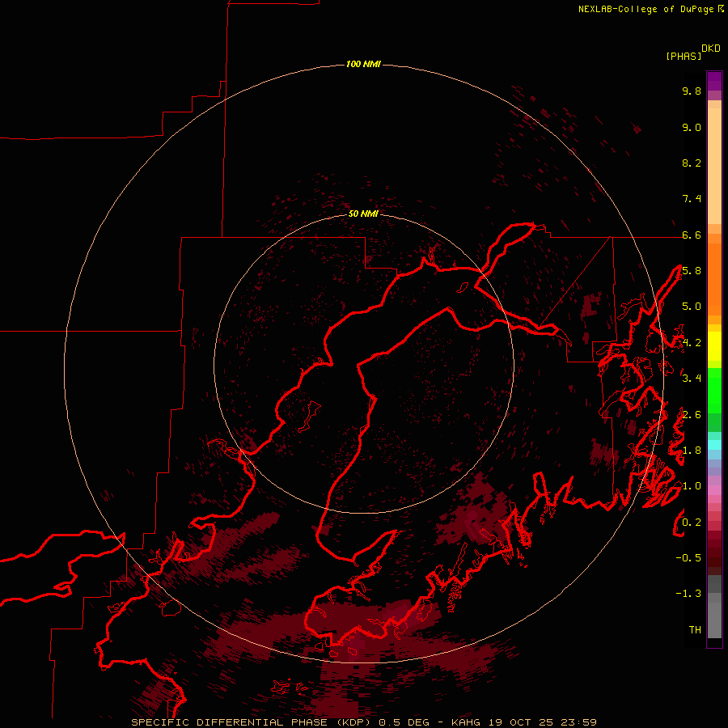
Task: Click the 0.2 value on color scale
Action: [x=692, y=523]
